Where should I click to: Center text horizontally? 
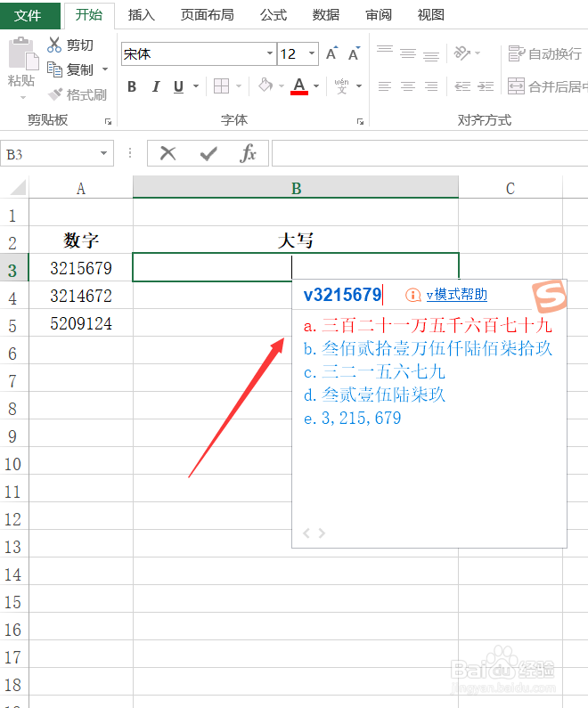click(408, 86)
